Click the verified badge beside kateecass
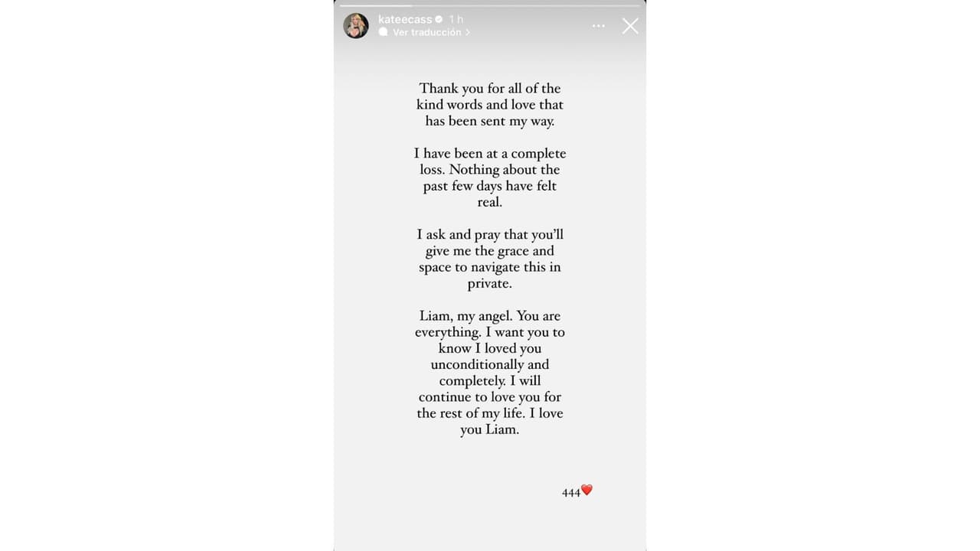This screenshot has height=551, width=980. click(x=439, y=19)
